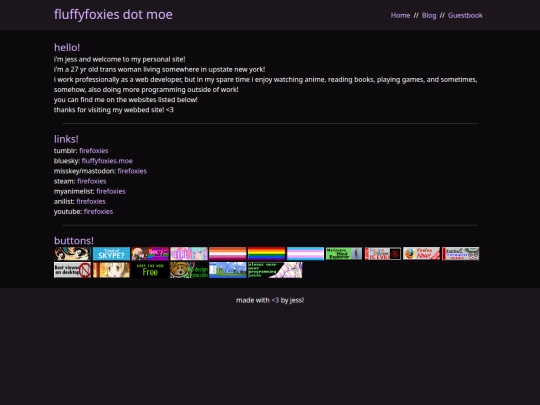Open the myanimelist firefoxies link
This screenshot has width=540, height=405.
coord(111,191)
